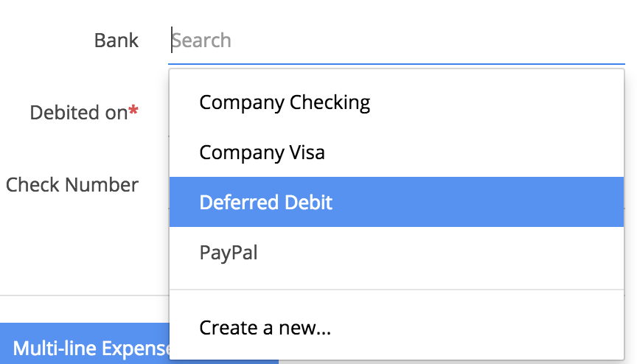Click the Bank field label

coord(116,41)
